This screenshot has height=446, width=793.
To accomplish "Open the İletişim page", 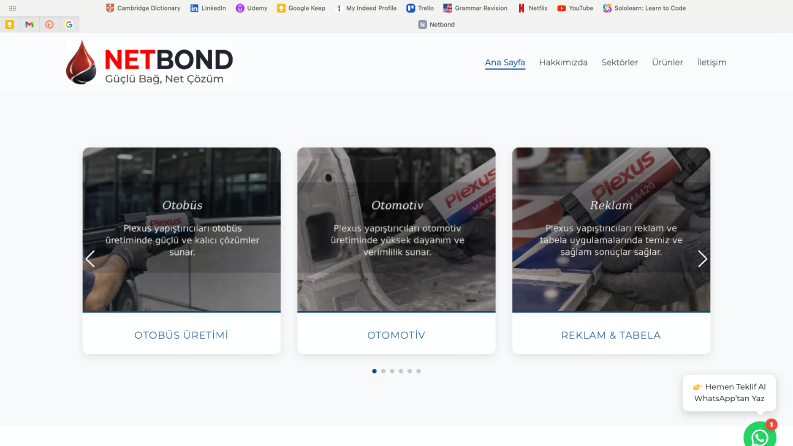I will click(x=711, y=62).
